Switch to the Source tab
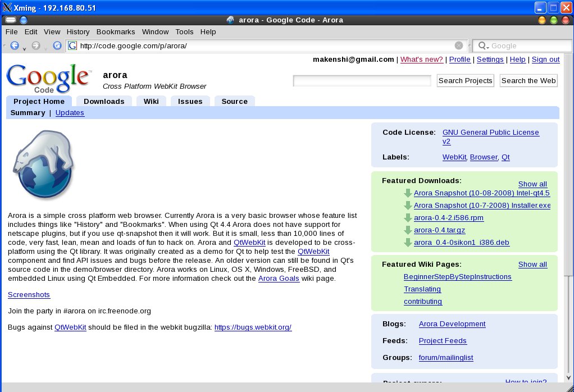The height and width of the screenshot is (392, 574). click(234, 102)
